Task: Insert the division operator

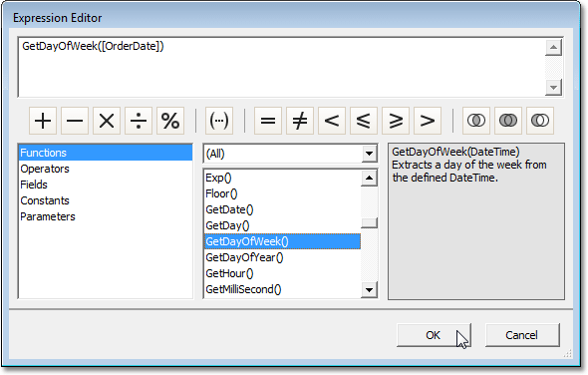Action: pos(139,121)
